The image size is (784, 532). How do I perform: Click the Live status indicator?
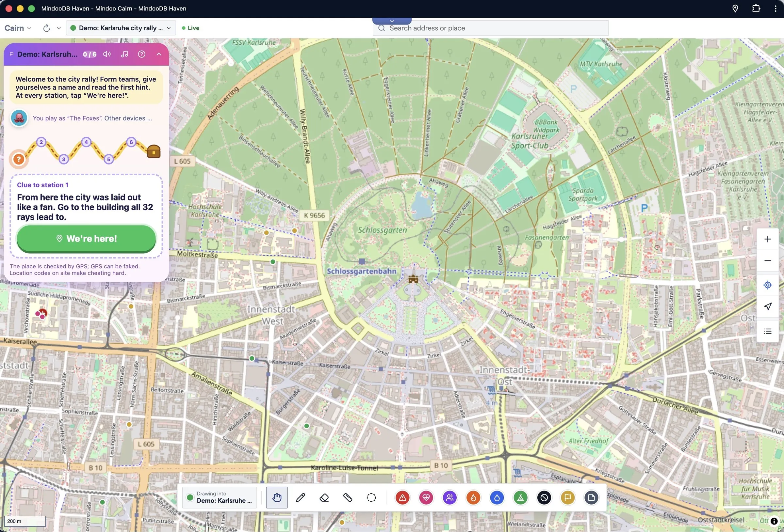pos(190,28)
